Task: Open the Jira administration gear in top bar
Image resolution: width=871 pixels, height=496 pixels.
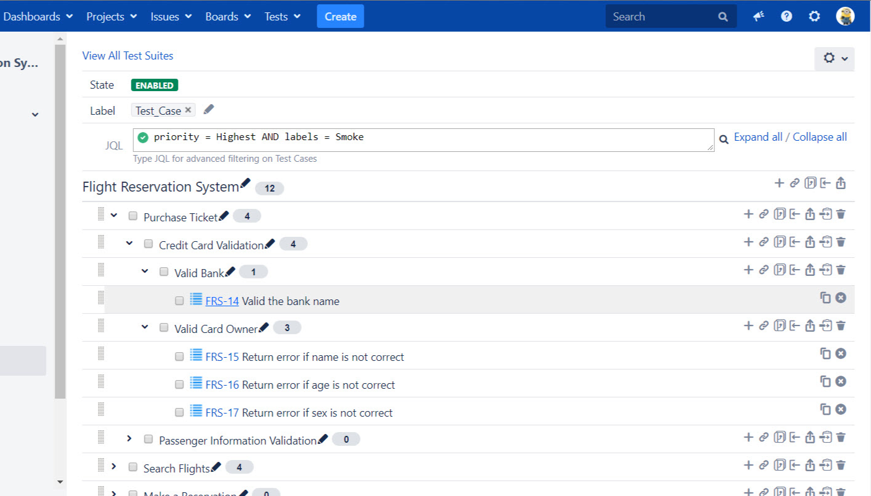Action: coord(814,16)
